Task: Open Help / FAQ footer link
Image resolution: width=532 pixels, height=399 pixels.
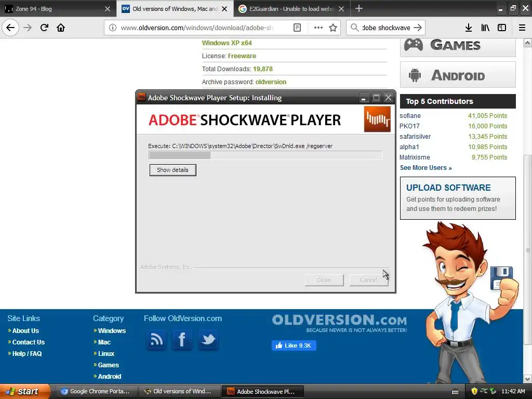Action: (27, 353)
